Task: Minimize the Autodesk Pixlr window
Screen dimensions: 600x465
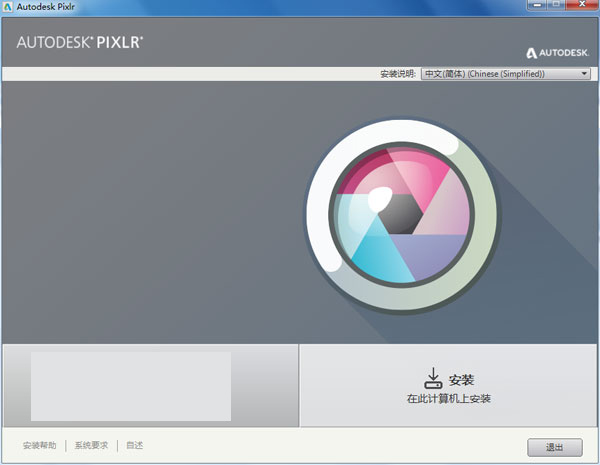Action: [537, 5]
